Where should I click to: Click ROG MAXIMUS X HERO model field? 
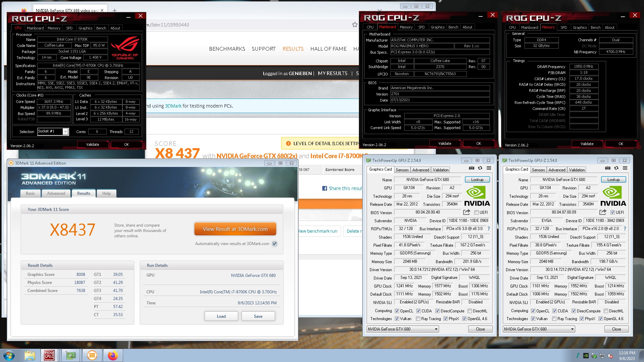tap(422, 46)
